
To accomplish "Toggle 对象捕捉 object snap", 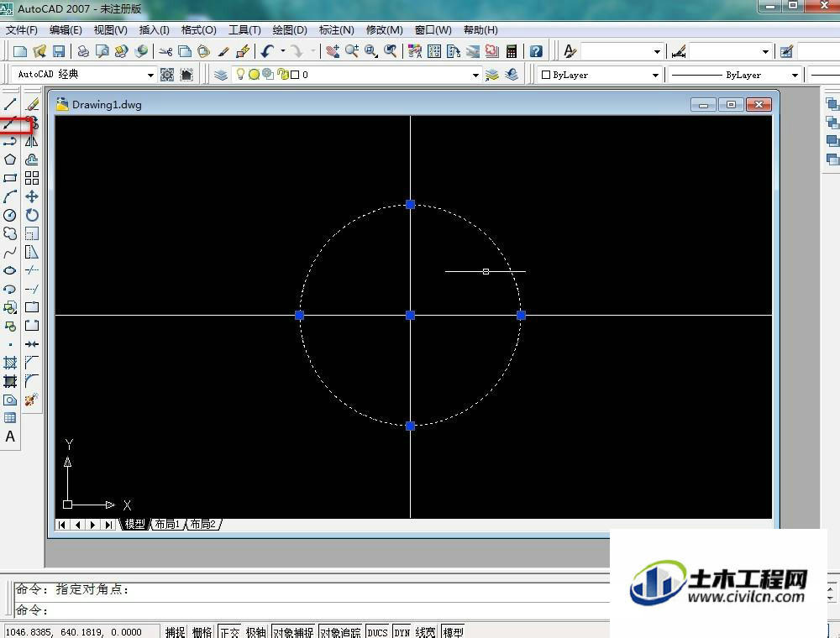I will 293,632.
